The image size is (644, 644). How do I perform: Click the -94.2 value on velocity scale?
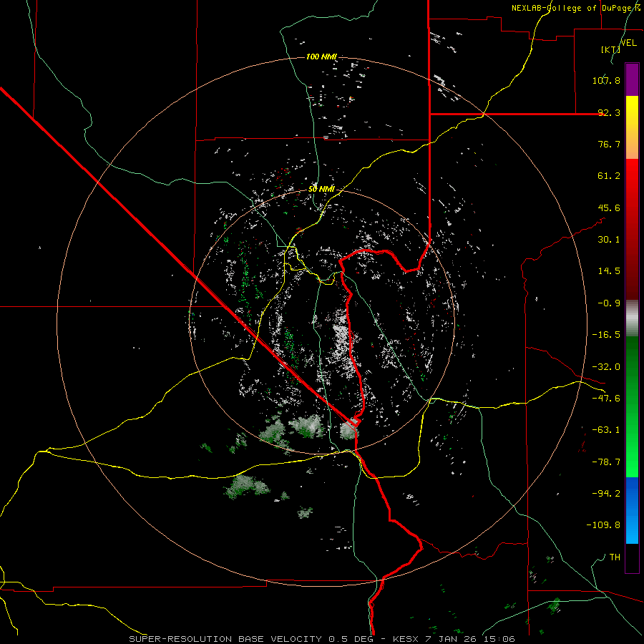coord(606,493)
